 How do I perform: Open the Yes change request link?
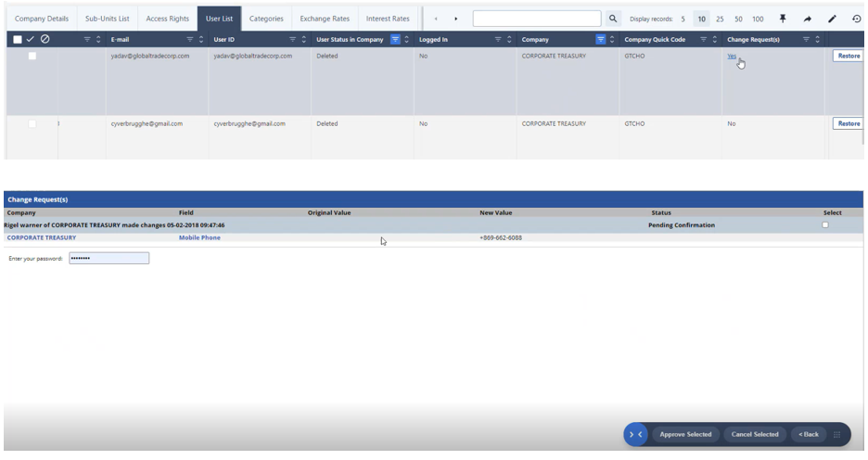tap(732, 56)
